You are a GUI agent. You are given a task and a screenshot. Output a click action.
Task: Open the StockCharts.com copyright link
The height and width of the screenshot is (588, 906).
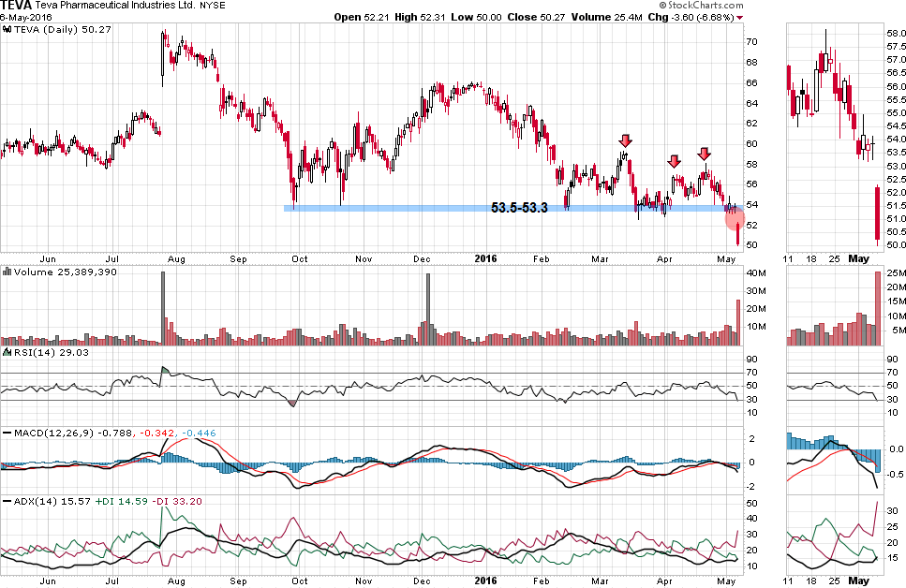pos(701,6)
